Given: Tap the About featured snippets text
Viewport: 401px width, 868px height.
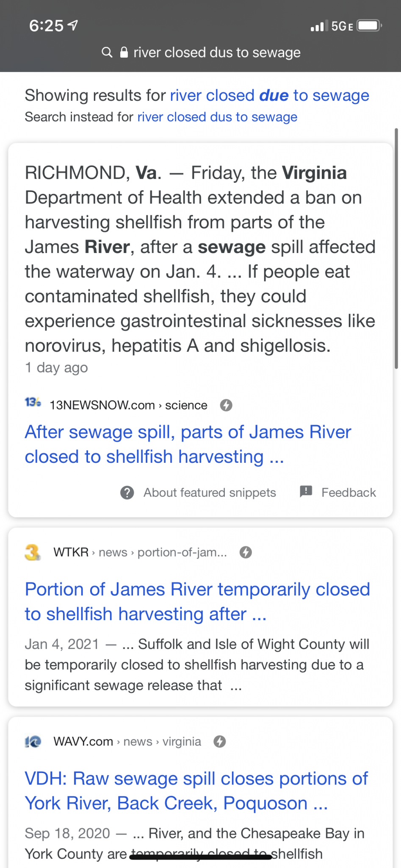Looking at the screenshot, I should (210, 492).
